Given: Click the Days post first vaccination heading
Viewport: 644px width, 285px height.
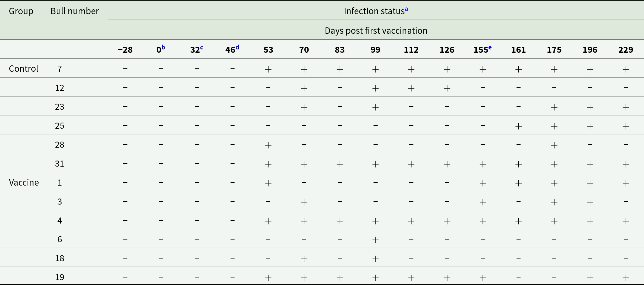Looking at the screenshot, I should pos(376,31).
